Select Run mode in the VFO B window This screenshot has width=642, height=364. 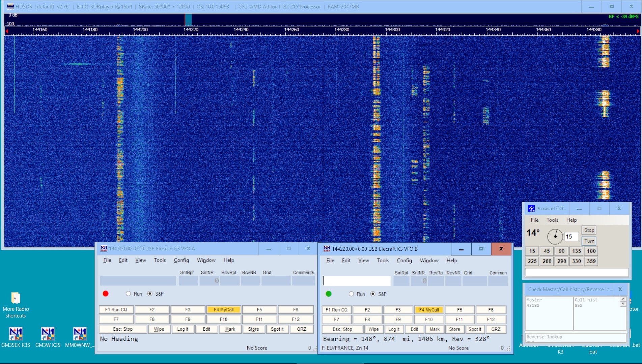351,294
